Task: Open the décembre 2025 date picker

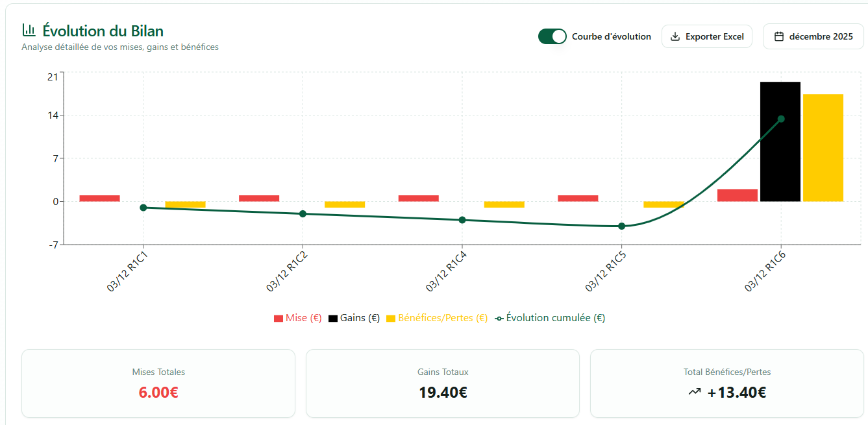Action: (813, 36)
